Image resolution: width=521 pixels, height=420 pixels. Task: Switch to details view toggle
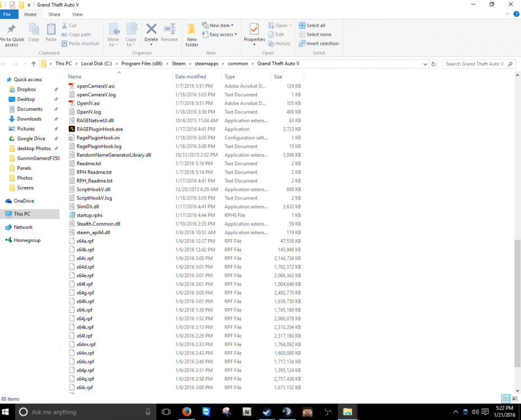(x=506, y=398)
